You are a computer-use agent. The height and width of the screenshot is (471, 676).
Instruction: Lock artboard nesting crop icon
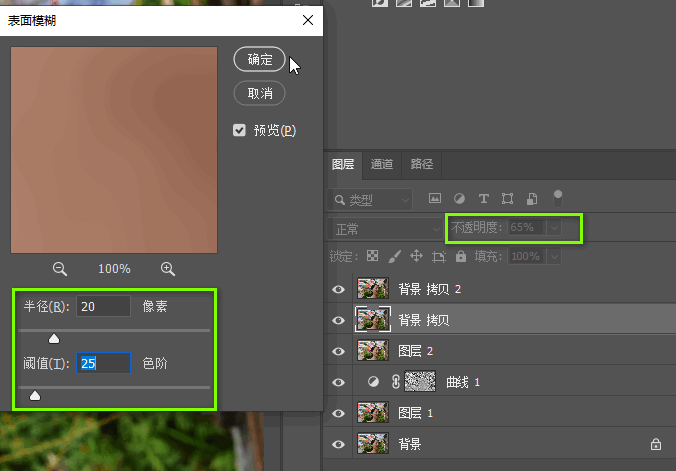439,257
